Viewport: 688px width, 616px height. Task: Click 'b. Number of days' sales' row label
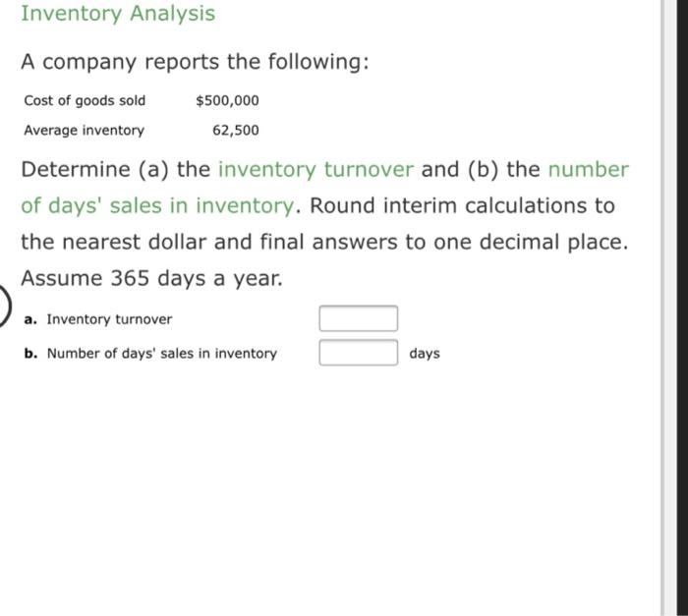pyautogui.click(x=150, y=353)
